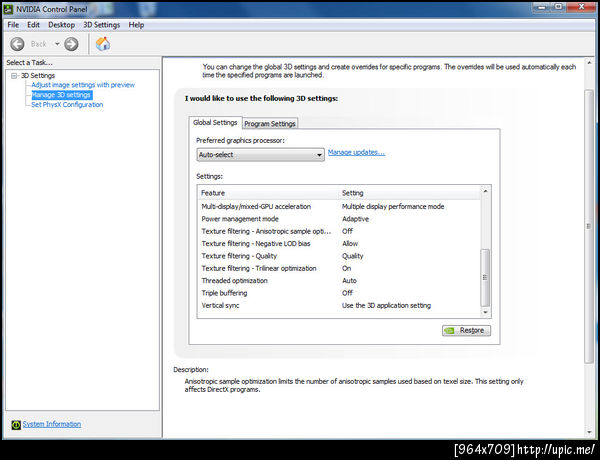
Task: Select the Threaded optimization row
Action: tap(339, 281)
